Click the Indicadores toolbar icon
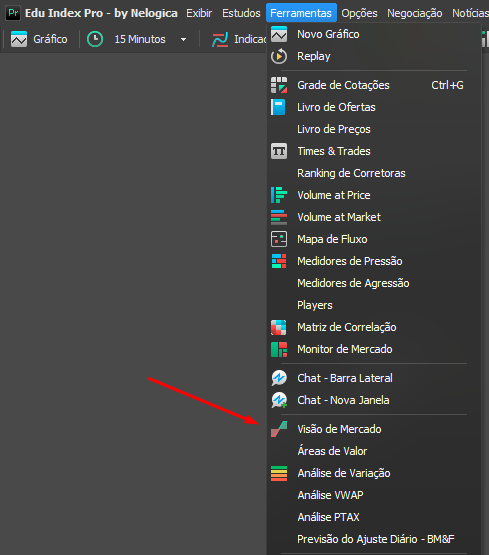Viewport: 489px width, 555px height. click(x=220, y=39)
